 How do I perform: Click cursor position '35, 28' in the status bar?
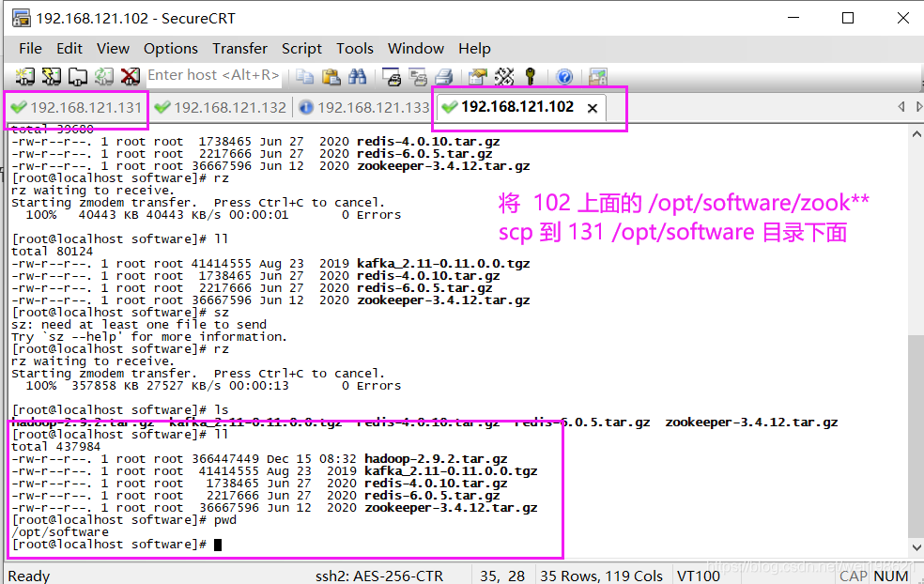point(502,576)
